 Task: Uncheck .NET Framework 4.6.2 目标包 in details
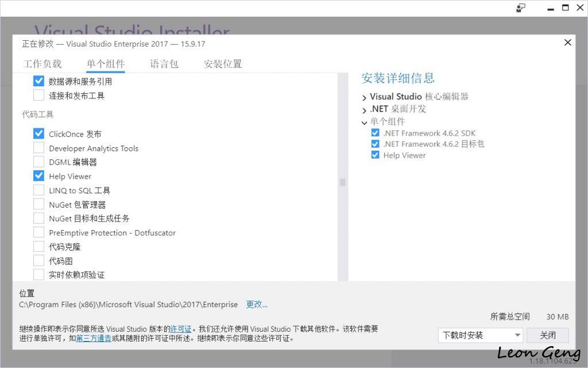tap(375, 144)
